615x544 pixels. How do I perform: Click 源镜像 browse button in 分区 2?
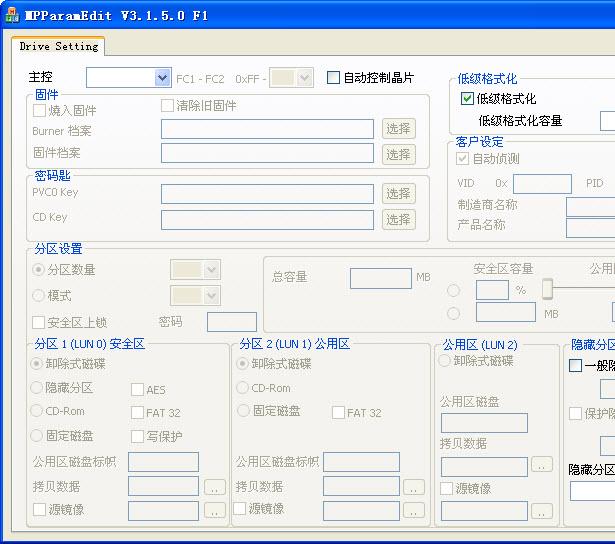(x=414, y=510)
